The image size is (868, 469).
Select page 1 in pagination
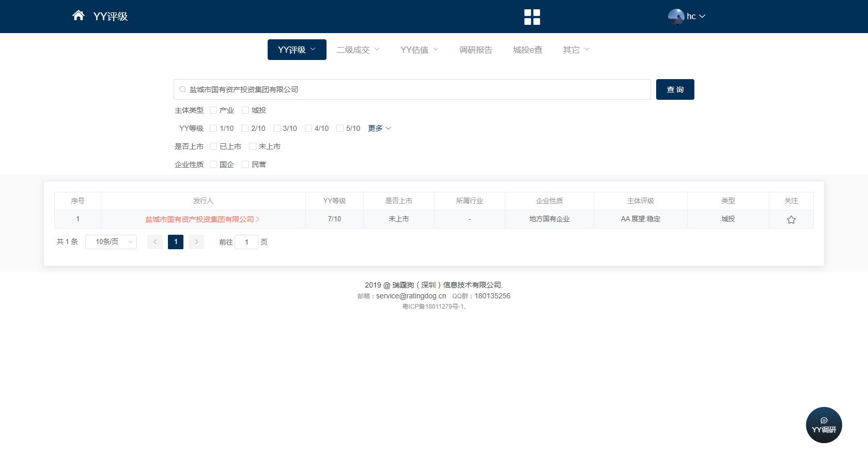[x=176, y=242]
